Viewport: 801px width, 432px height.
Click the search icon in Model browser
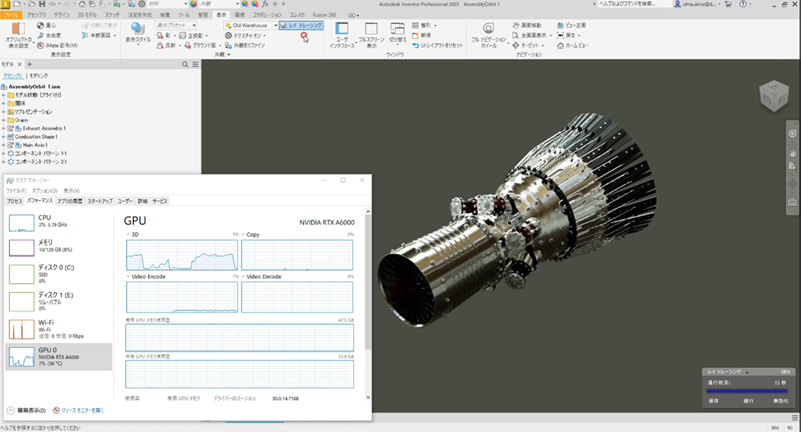coord(185,64)
